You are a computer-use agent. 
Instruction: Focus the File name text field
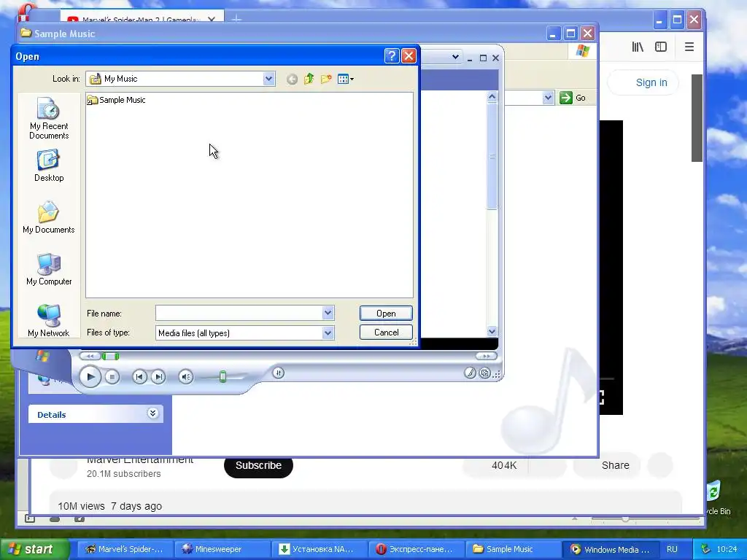(239, 313)
